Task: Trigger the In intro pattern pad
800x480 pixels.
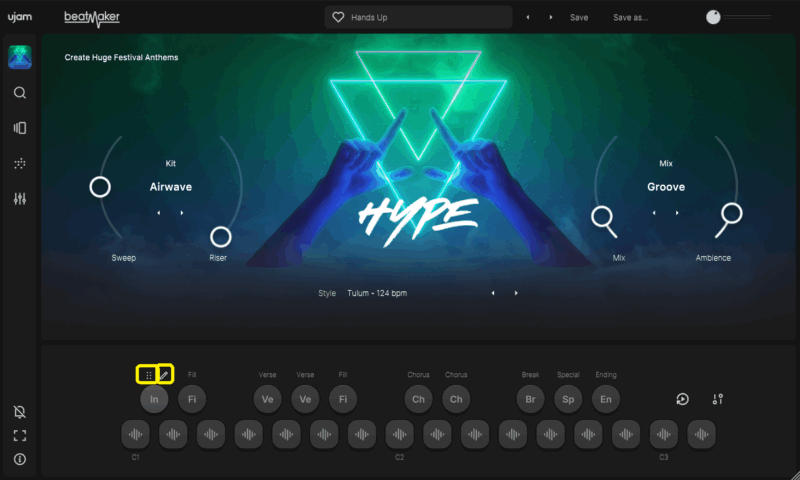Action: (154, 399)
